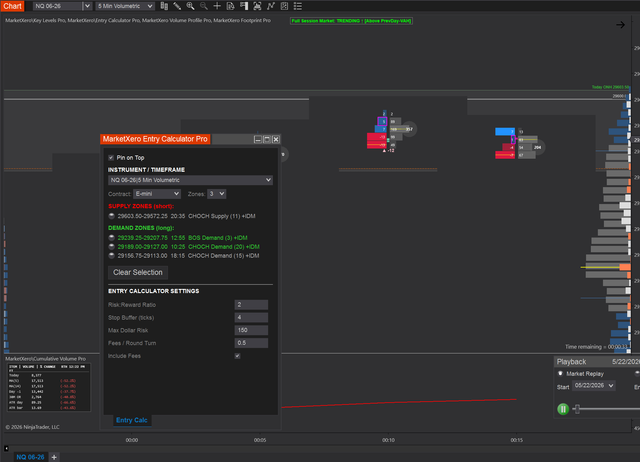640x462 pixels.
Task: Select the Market Replay radio option
Action: tap(560, 373)
